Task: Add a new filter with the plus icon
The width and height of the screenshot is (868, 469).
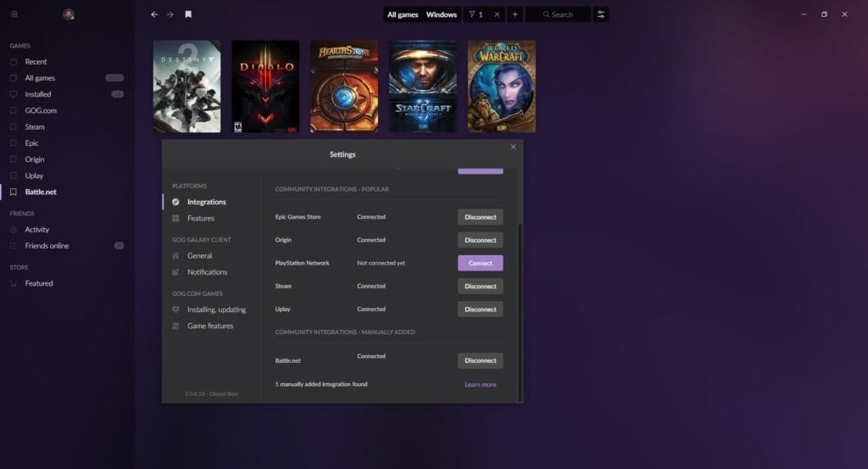Action: (x=515, y=14)
